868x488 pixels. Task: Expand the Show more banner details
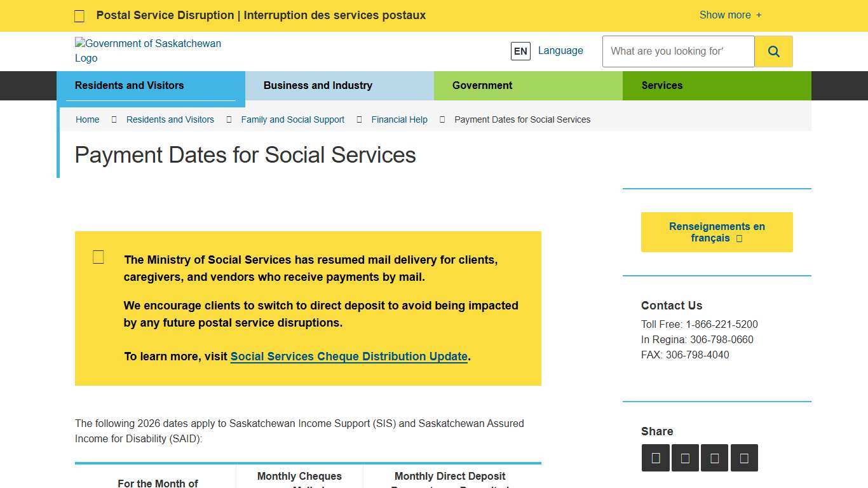pos(729,15)
